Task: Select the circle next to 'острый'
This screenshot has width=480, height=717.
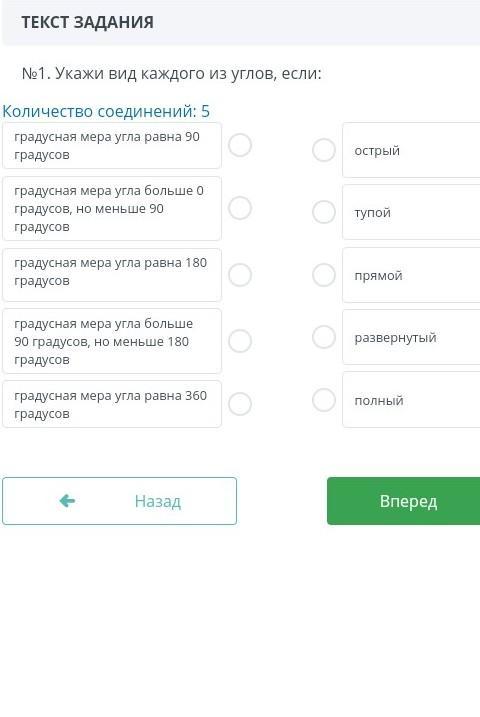Action: point(324,150)
